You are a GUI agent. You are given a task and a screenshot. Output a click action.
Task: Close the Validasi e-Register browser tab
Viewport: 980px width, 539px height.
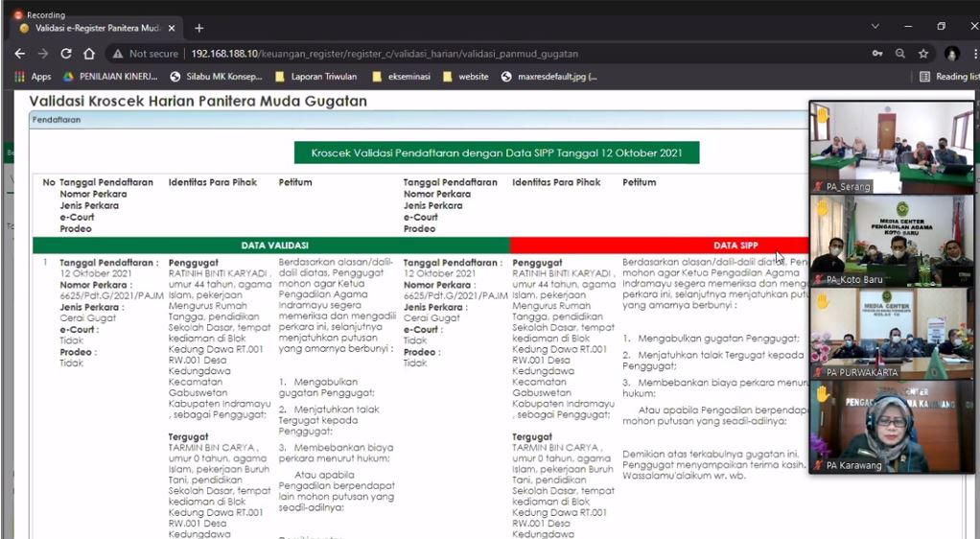(x=172, y=28)
